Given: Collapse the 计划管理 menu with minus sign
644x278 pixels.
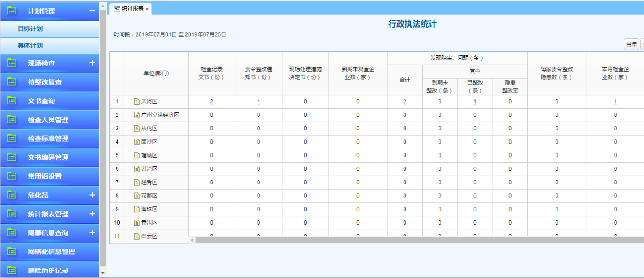Looking at the screenshot, I should (92, 10).
